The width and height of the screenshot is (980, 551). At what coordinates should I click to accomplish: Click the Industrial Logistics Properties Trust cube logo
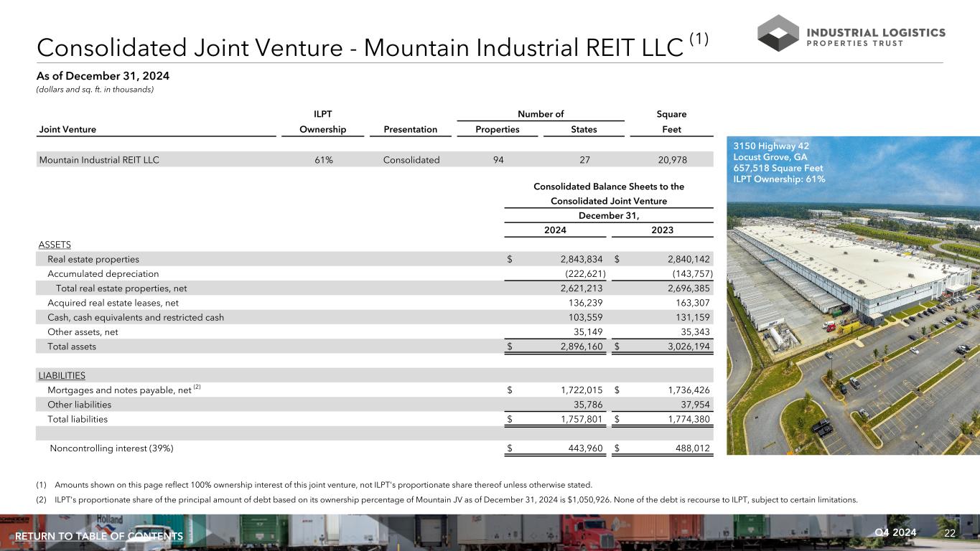coord(778,33)
